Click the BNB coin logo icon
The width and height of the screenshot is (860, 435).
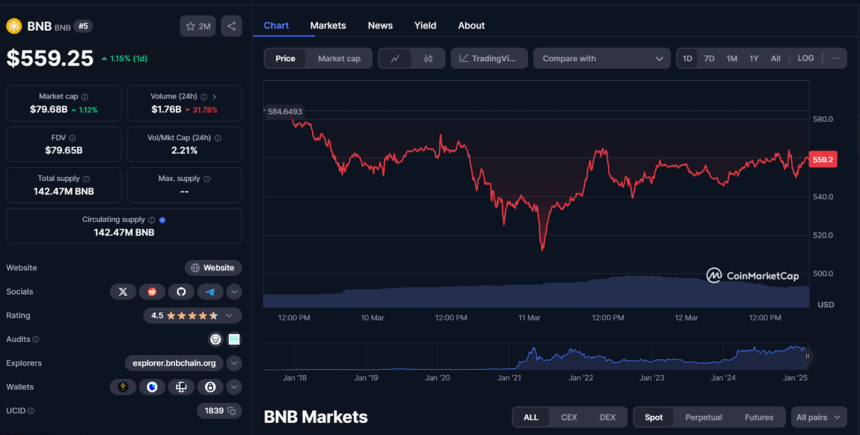(x=14, y=26)
